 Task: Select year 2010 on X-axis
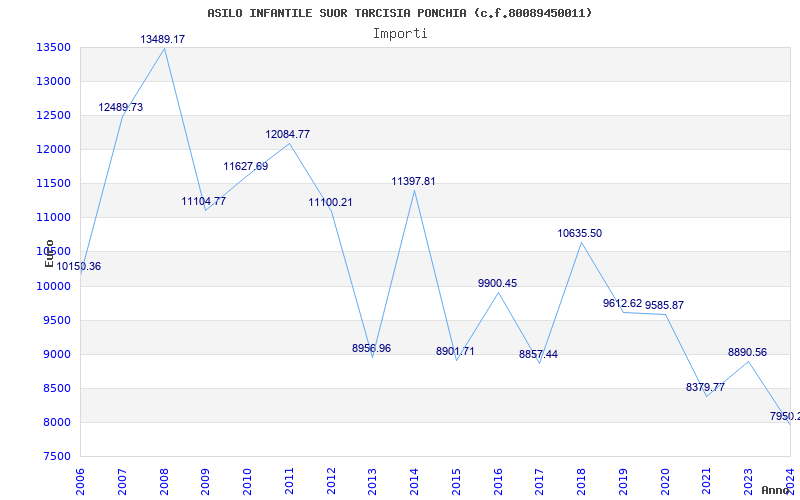click(247, 481)
